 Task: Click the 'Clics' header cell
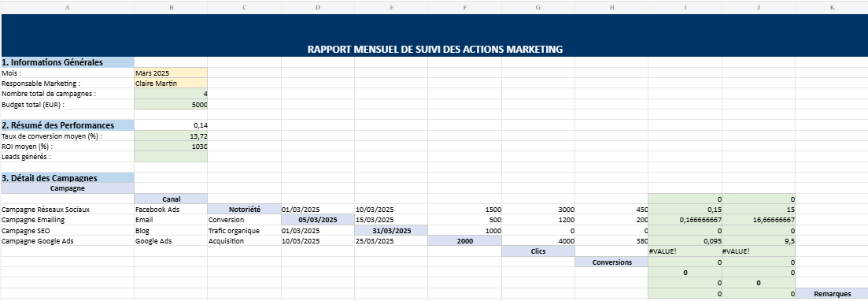(538, 251)
